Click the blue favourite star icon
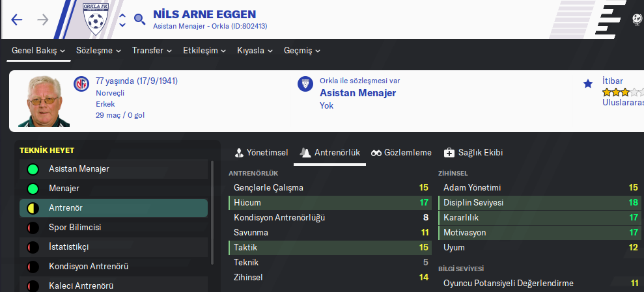This screenshot has width=644, height=292. click(588, 83)
